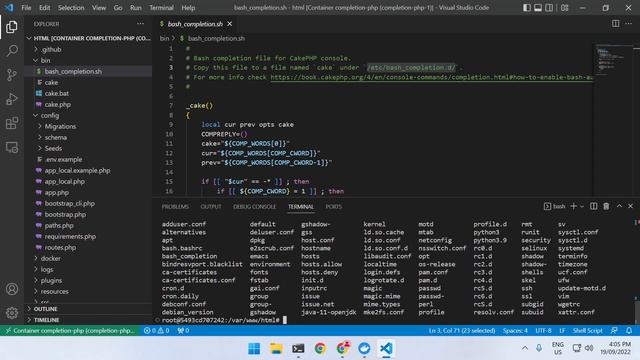
Task: Open the Help menu
Action: click(188, 8)
